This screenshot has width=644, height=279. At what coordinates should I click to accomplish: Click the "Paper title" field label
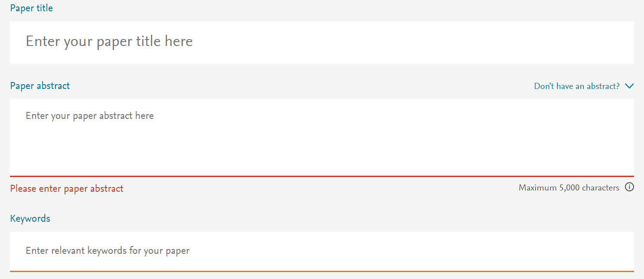point(32,8)
